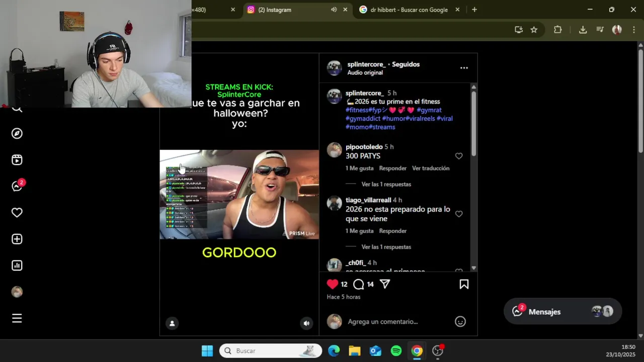
Task: Open Reels icon in Instagram sidebar
Action: pos(17,160)
